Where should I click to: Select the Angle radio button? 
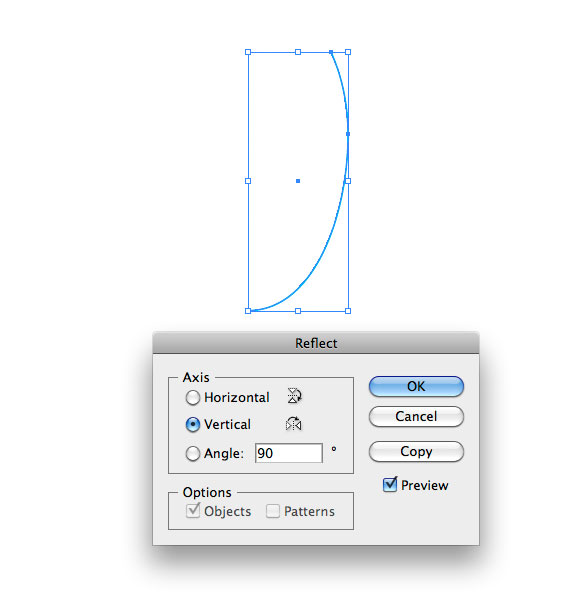pos(192,453)
